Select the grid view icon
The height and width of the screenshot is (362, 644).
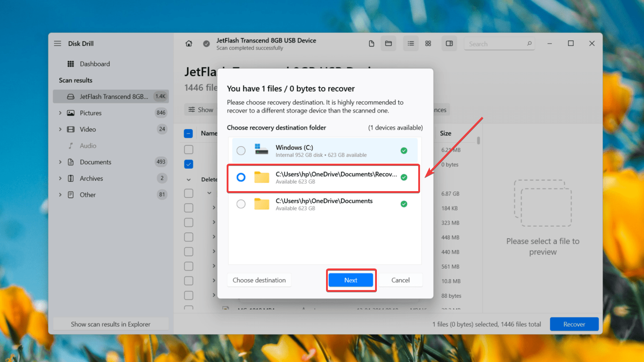pos(428,44)
